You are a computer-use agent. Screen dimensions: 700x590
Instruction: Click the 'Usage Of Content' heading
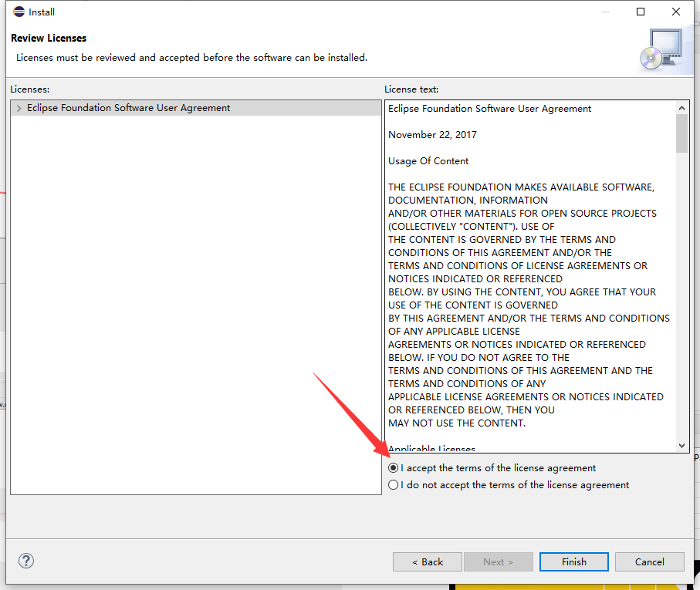coord(428,161)
